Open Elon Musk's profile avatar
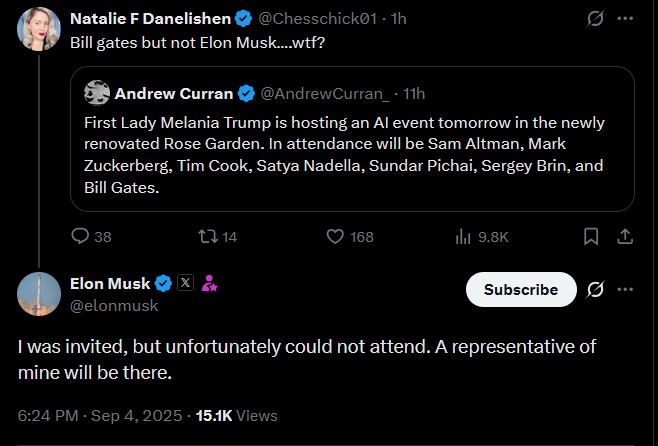 pyautogui.click(x=39, y=293)
